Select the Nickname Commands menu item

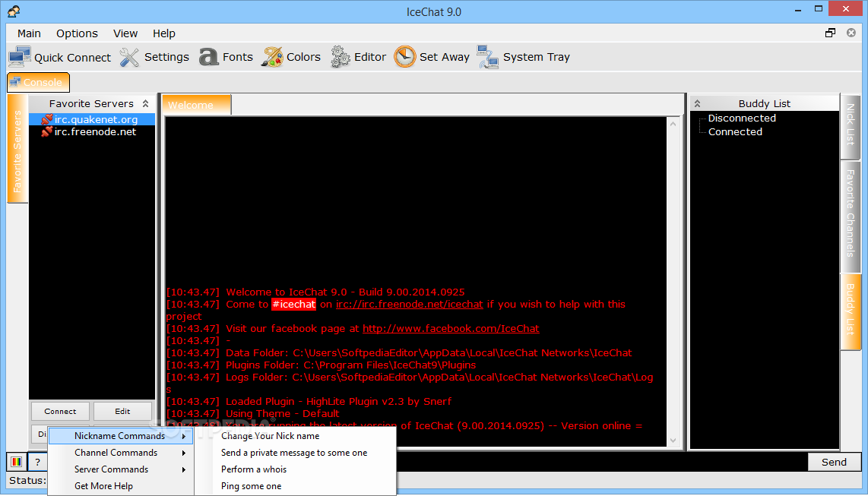pos(120,436)
